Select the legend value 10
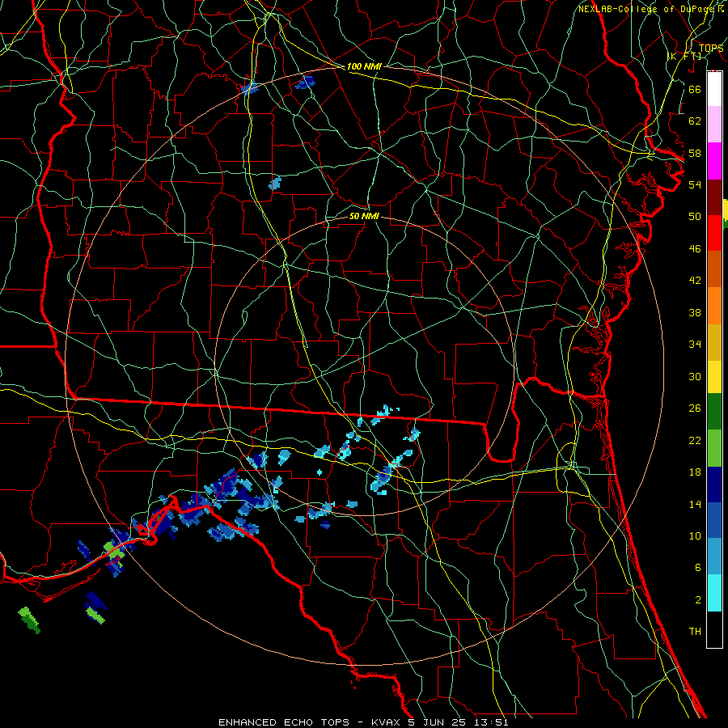The height and width of the screenshot is (728, 728). (695, 535)
